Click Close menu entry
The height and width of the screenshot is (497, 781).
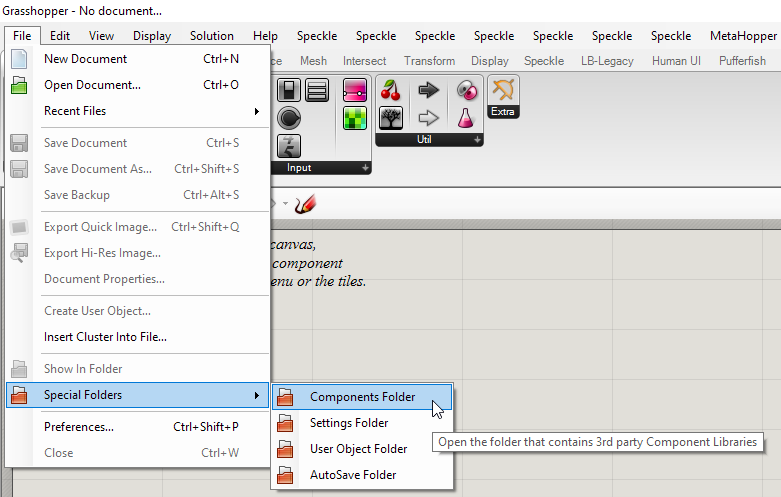click(x=137, y=453)
